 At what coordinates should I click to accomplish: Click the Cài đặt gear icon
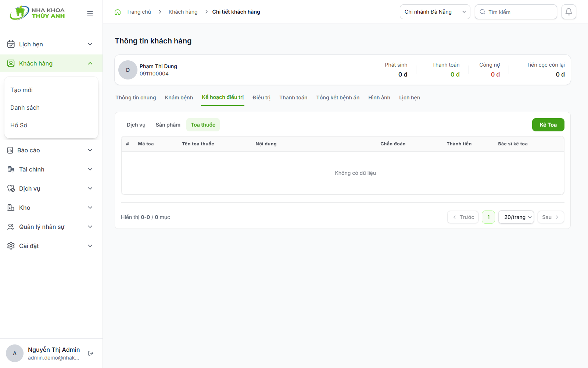11,246
